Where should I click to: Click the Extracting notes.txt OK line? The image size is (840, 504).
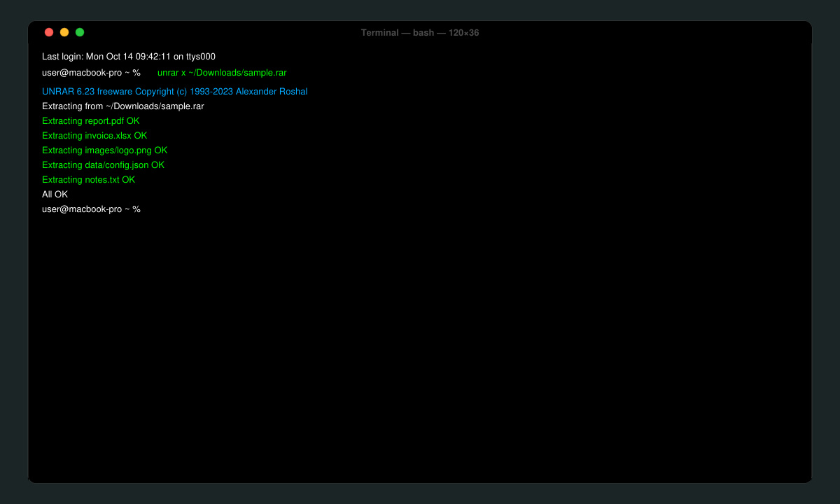[x=89, y=180]
